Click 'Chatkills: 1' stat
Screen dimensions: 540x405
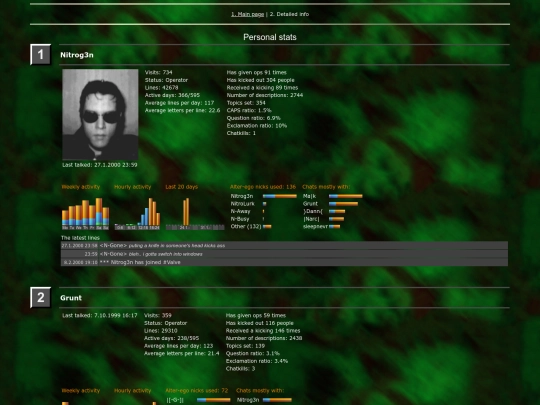(241, 133)
